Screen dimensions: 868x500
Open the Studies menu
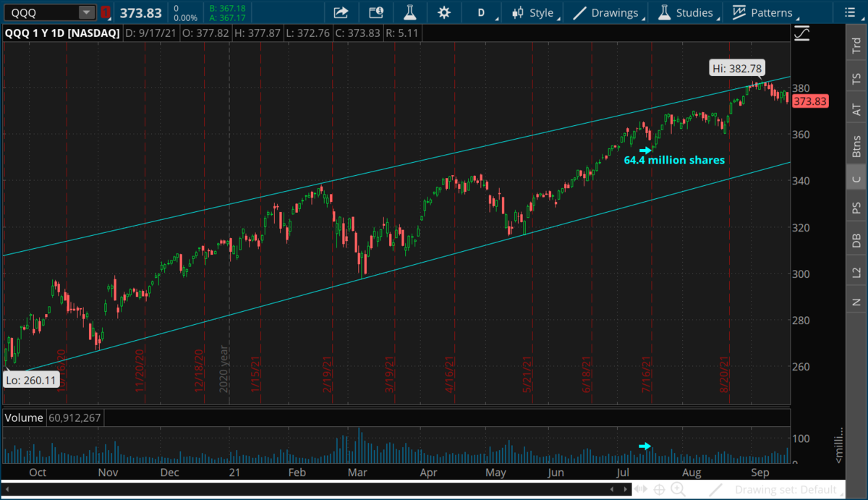click(x=687, y=12)
